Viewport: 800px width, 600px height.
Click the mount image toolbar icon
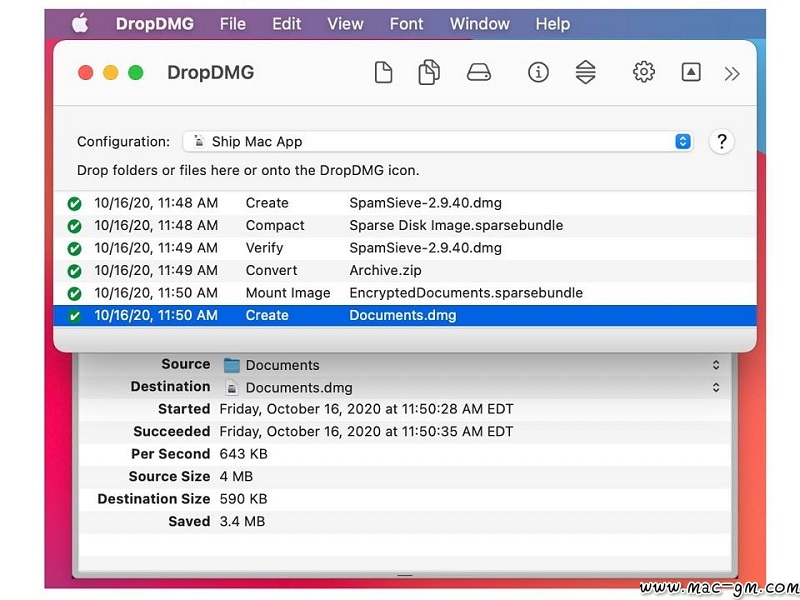click(x=691, y=72)
